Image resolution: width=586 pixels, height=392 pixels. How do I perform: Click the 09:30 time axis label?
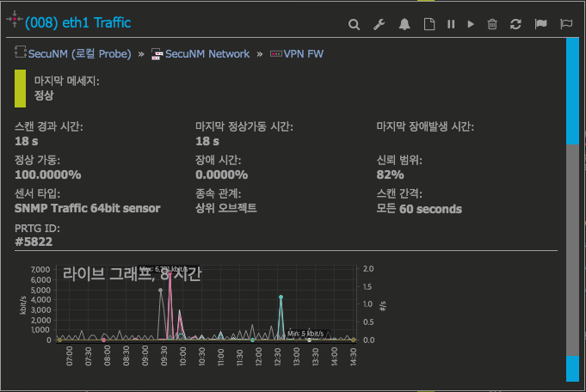[164, 355]
